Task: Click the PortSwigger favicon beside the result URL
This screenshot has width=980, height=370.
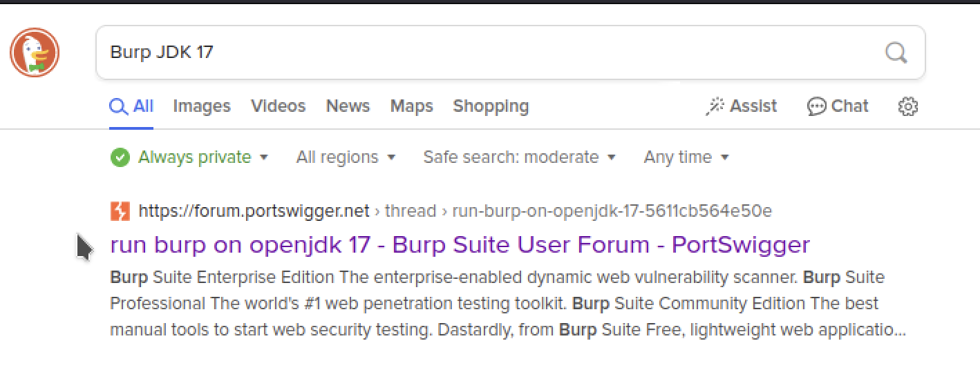Action: point(120,211)
